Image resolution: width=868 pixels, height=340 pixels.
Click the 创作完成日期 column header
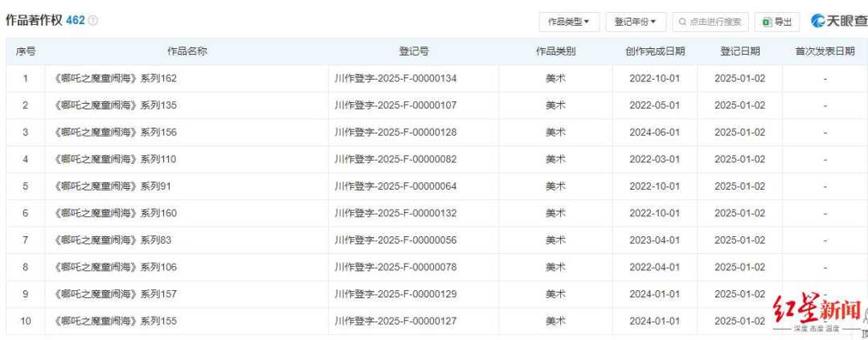[x=655, y=51]
